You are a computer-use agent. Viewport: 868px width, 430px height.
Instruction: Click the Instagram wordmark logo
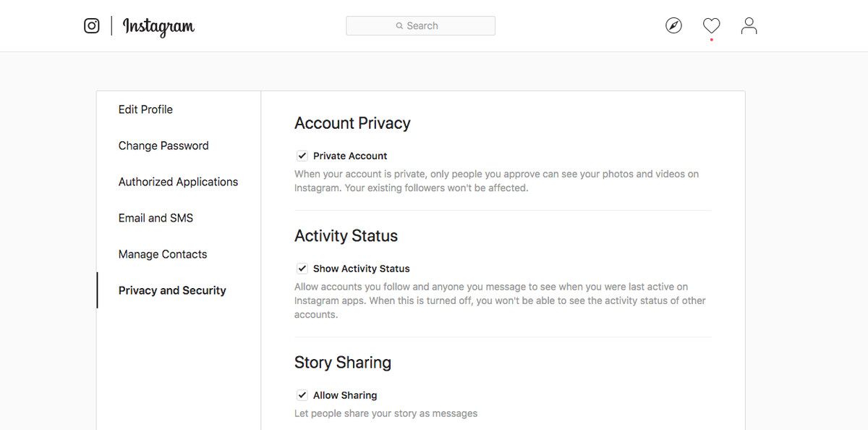158,27
